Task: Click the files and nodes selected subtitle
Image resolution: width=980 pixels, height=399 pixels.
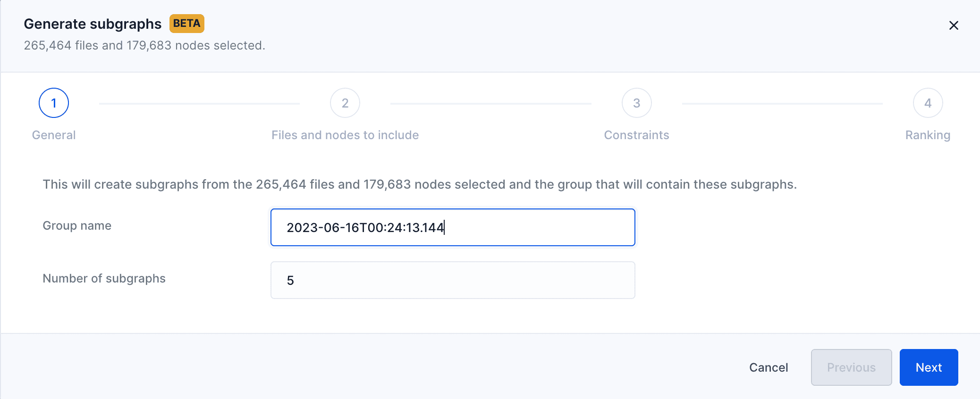Action: pyautogui.click(x=144, y=45)
